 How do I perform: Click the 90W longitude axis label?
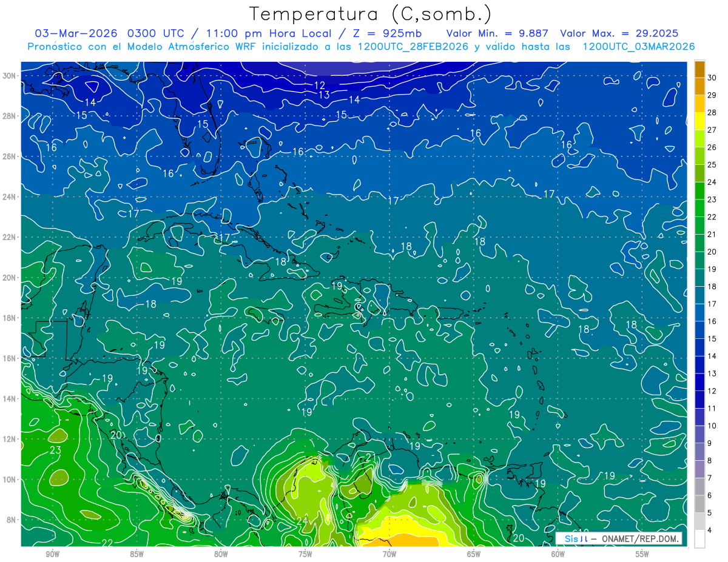pyautogui.click(x=52, y=554)
